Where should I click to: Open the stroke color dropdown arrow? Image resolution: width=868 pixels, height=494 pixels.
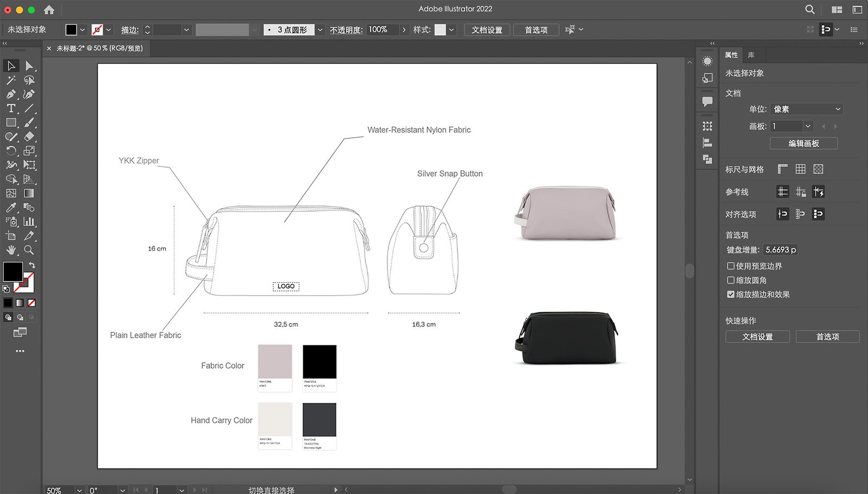click(x=108, y=30)
